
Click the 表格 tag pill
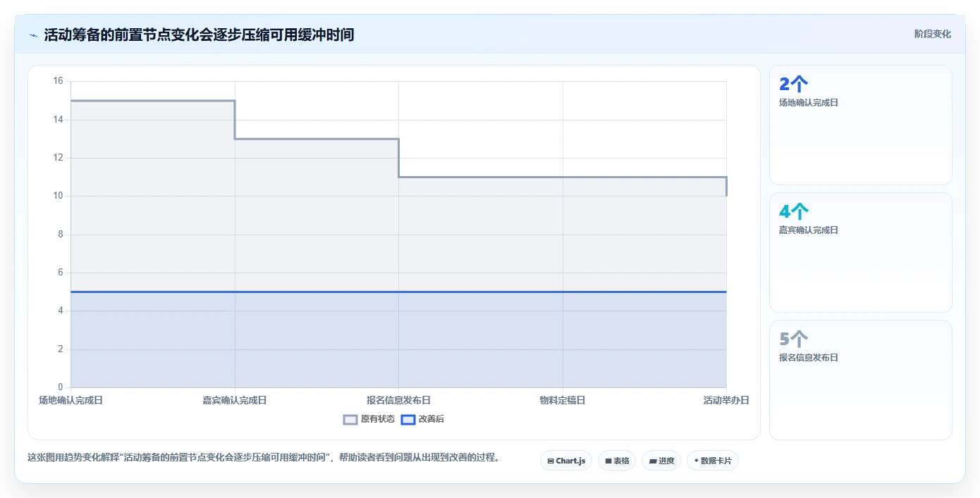(x=617, y=461)
